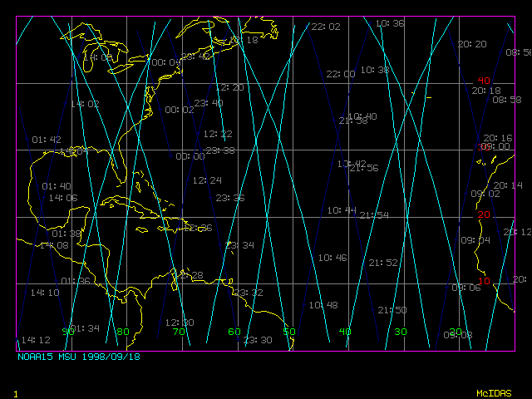Select the yellow frame number 1

coord(16,394)
